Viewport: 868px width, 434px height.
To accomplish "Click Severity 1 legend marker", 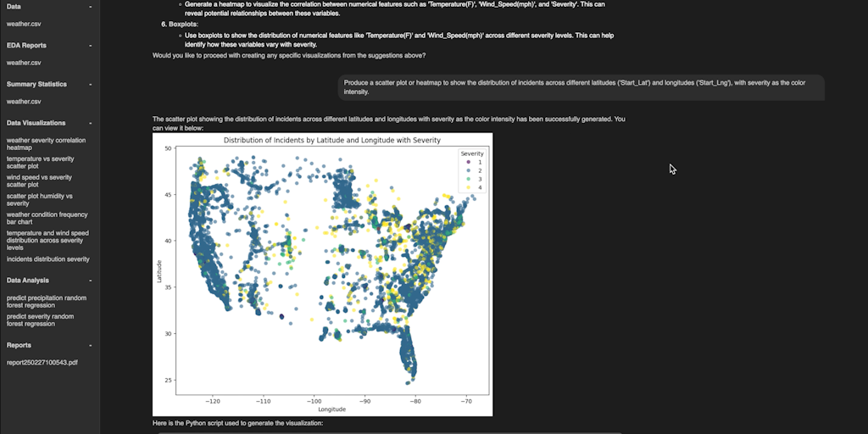I will point(468,162).
